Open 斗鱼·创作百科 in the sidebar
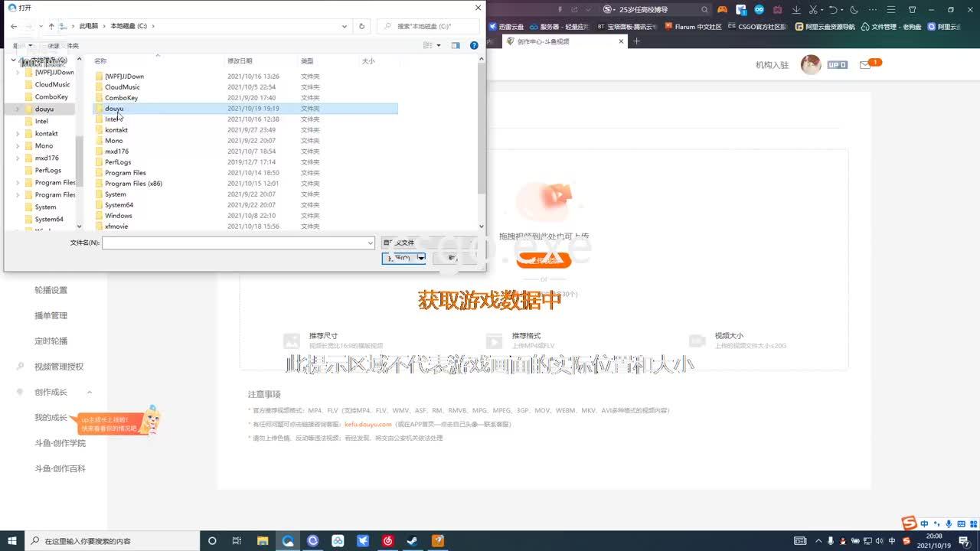 60,468
